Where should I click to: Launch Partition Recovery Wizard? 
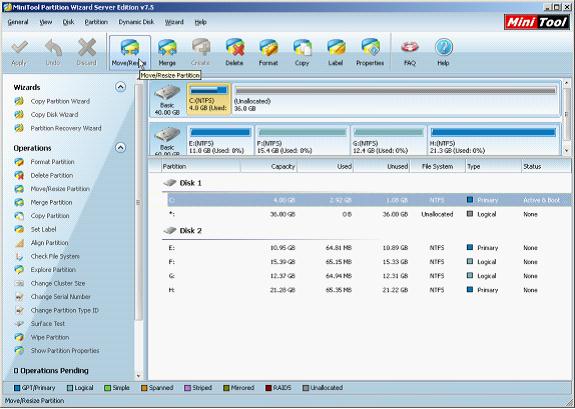(x=66, y=128)
